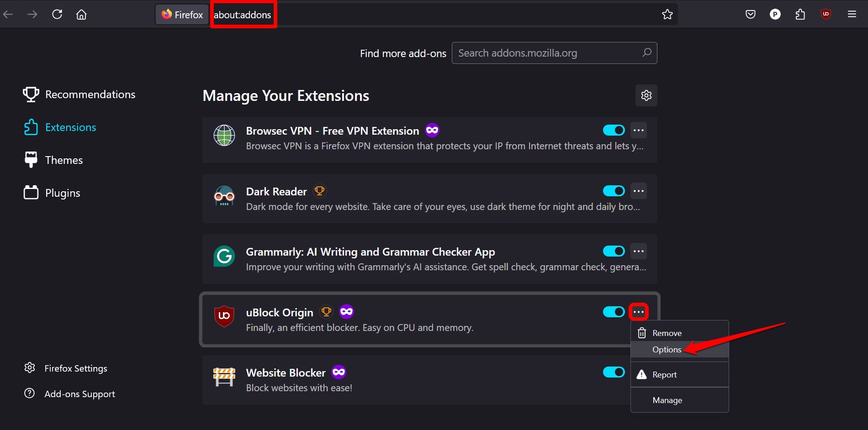Click the 'Block websites with ease!' description
The width and height of the screenshot is (868, 430).
coord(299,388)
